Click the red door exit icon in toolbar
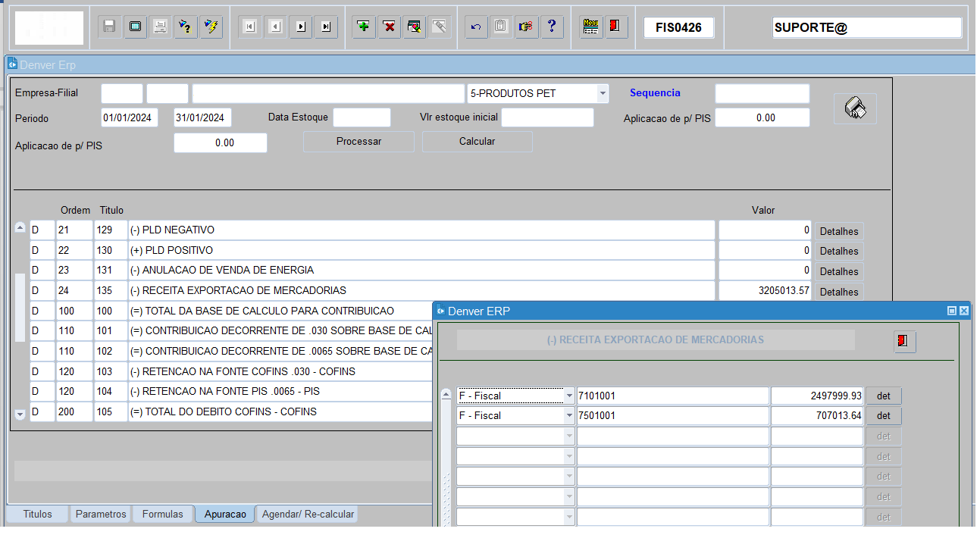 (616, 27)
